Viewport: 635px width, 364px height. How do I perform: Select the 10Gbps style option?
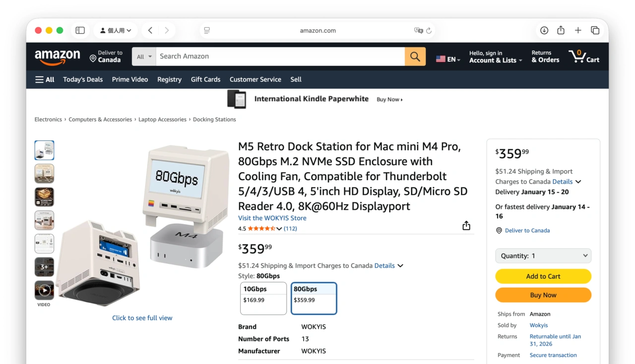pyautogui.click(x=263, y=298)
